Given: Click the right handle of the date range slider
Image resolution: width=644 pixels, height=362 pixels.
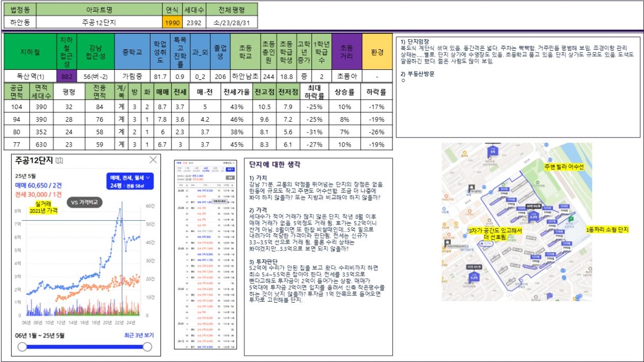Looking at the screenshot, I should point(147,347).
